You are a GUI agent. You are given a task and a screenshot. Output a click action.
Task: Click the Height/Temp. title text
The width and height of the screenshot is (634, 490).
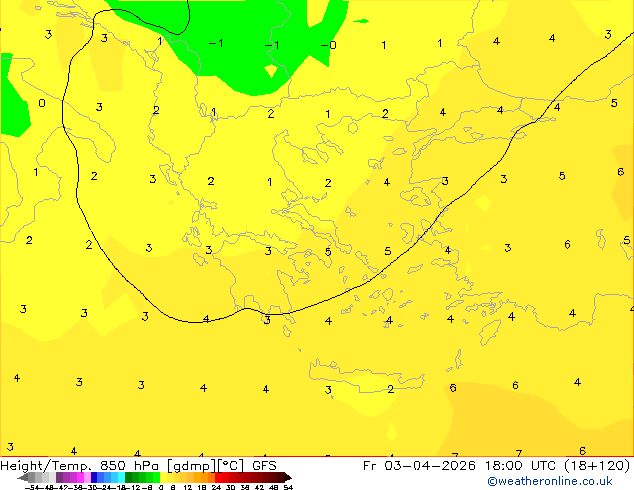pyautogui.click(x=45, y=466)
